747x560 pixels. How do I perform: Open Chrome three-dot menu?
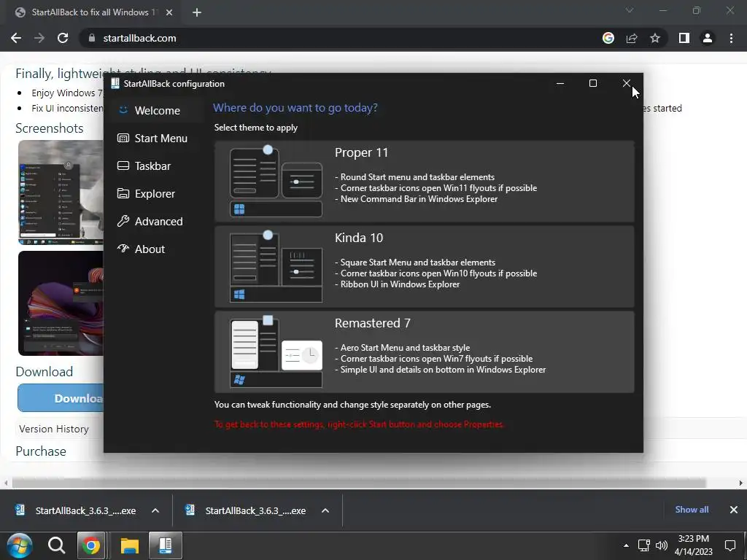pos(731,38)
